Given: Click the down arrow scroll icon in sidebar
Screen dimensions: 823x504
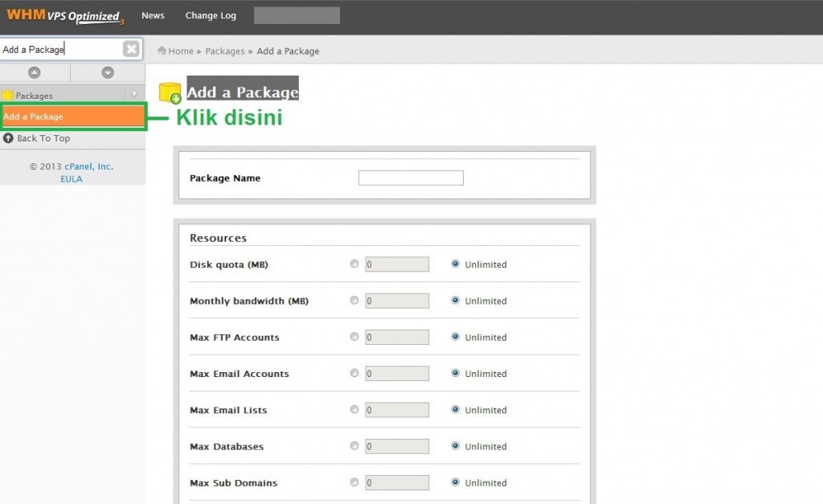Looking at the screenshot, I should [x=108, y=72].
